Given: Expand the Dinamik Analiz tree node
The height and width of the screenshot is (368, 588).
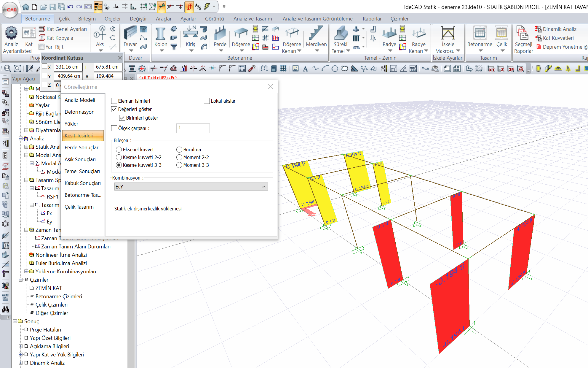Looking at the screenshot, I should (x=20, y=363).
